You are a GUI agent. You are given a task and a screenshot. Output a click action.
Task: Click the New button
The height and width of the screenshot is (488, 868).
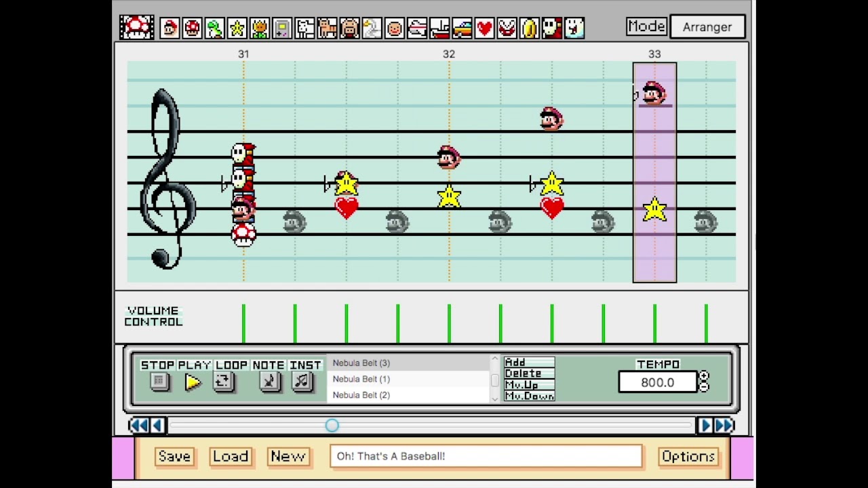tap(288, 456)
